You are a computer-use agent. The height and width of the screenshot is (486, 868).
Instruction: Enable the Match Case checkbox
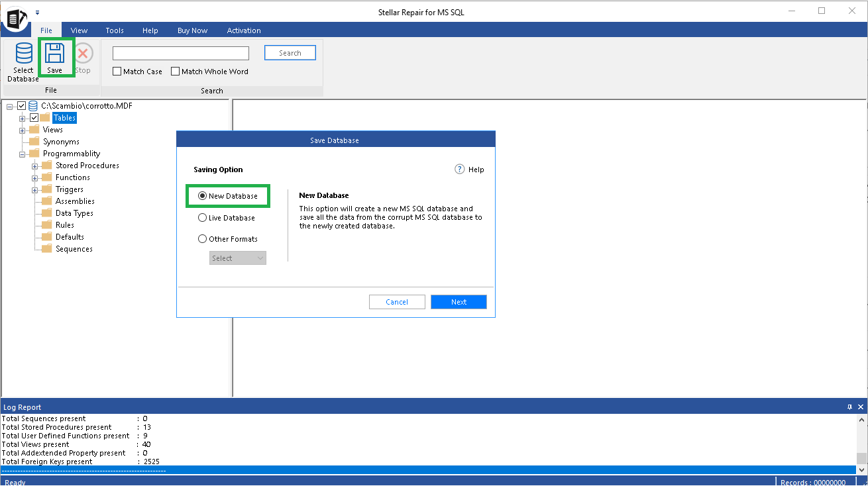(117, 72)
